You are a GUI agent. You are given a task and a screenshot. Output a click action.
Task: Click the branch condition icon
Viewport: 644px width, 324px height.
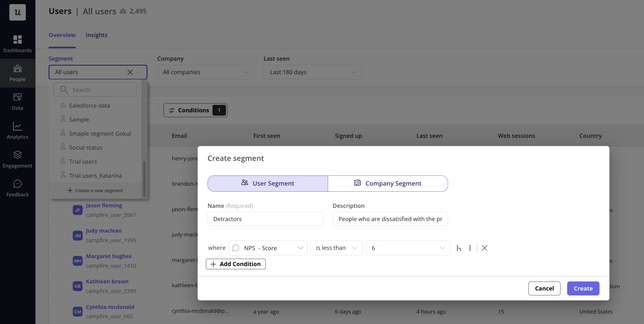click(x=459, y=248)
